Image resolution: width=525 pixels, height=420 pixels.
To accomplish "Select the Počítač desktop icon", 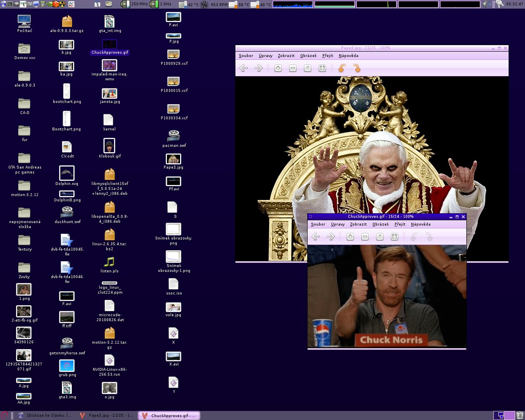I will coord(25,23).
